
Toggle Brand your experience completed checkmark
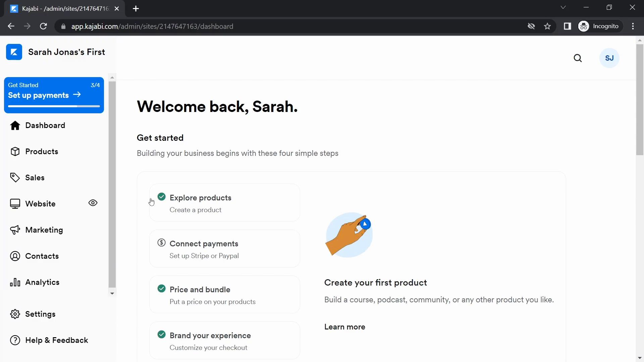click(161, 334)
